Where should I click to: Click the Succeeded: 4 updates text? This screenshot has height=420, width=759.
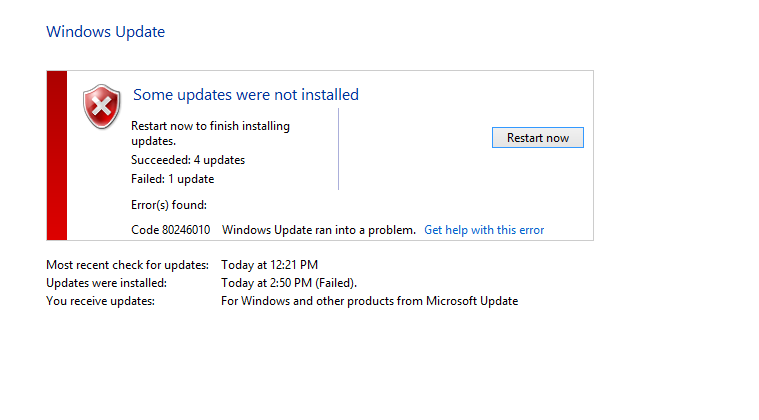188,160
